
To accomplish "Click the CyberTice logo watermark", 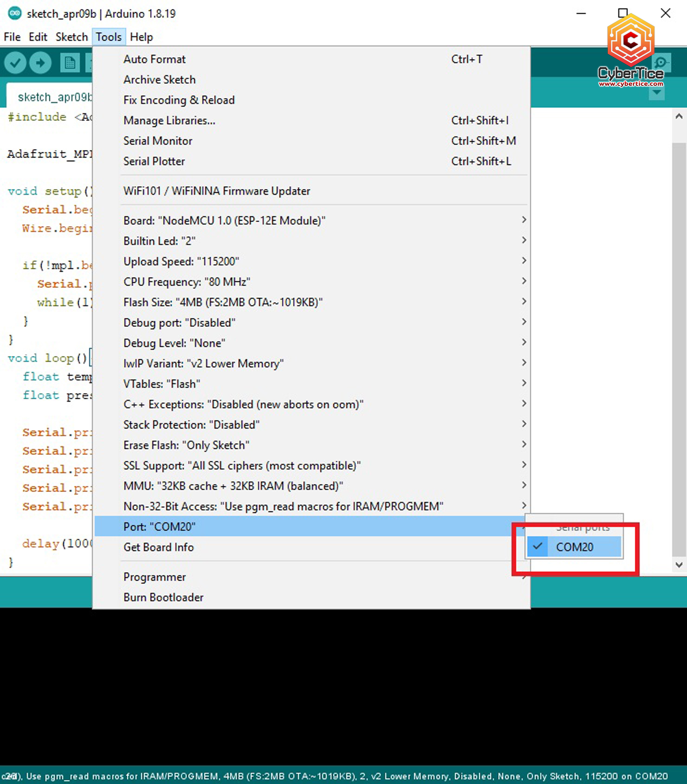I will click(x=631, y=50).
